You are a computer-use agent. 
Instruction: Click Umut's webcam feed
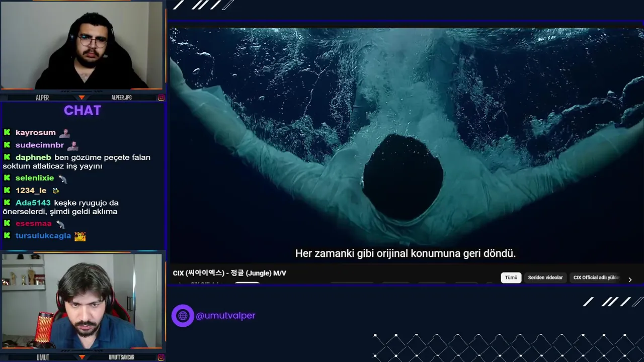82,302
